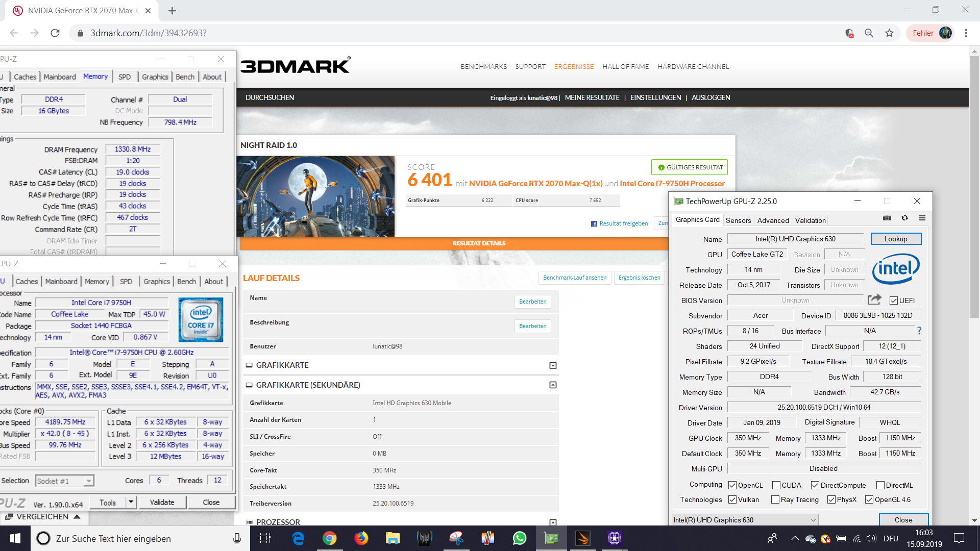Click the GPU-Z refresh icon
The height and width of the screenshot is (551, 980).
pos(904,218)
